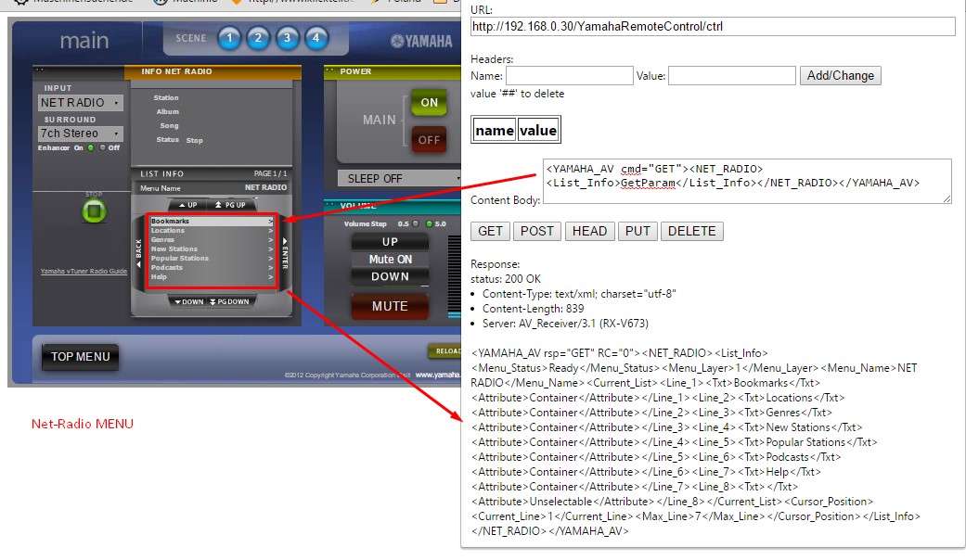Image resolution: width=966 pixels, height=560 pixels.
Task: Click the INFO NET RADIO panel header
Action: [x=213, y=72]
